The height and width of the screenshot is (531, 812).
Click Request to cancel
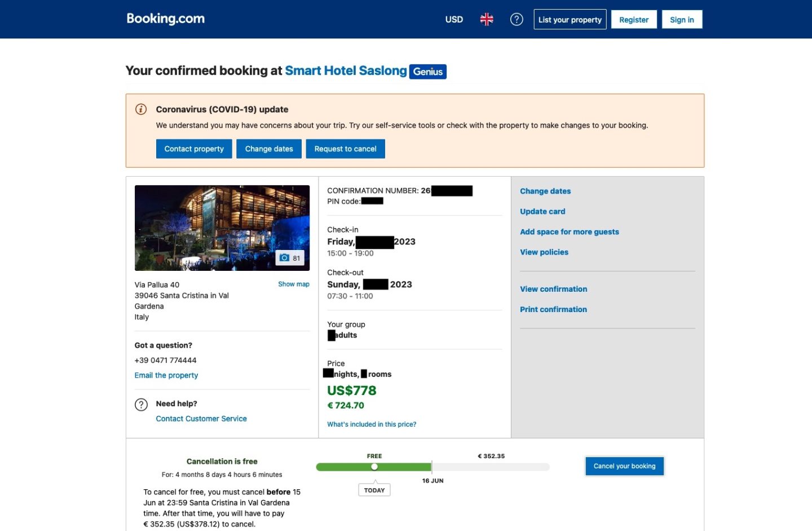[x=345, y=148]
